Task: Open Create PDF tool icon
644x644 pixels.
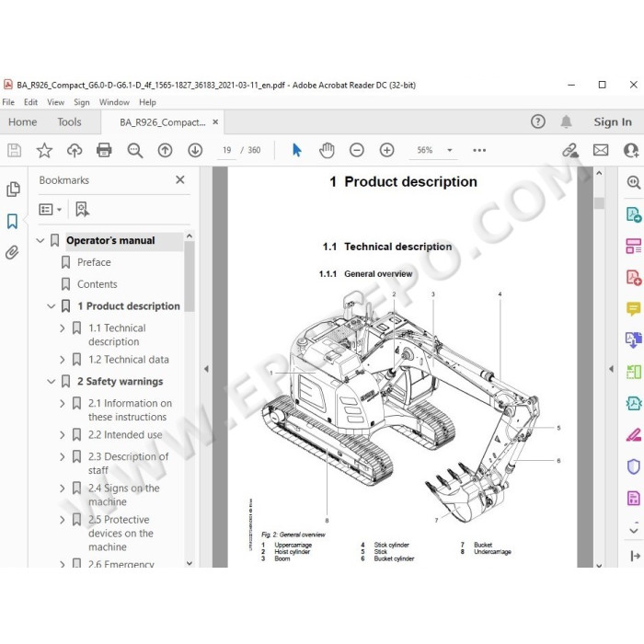Action: 633,278
